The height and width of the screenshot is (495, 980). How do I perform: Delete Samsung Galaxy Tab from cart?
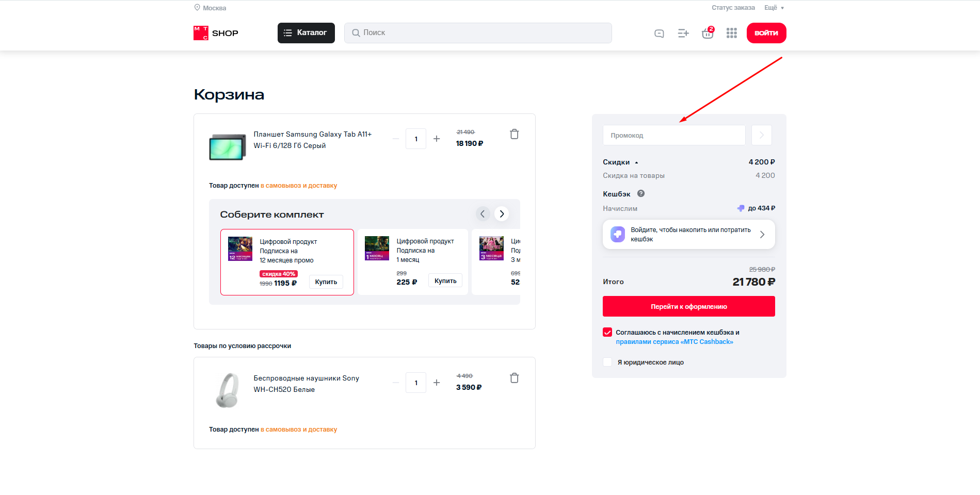point(514,134)
